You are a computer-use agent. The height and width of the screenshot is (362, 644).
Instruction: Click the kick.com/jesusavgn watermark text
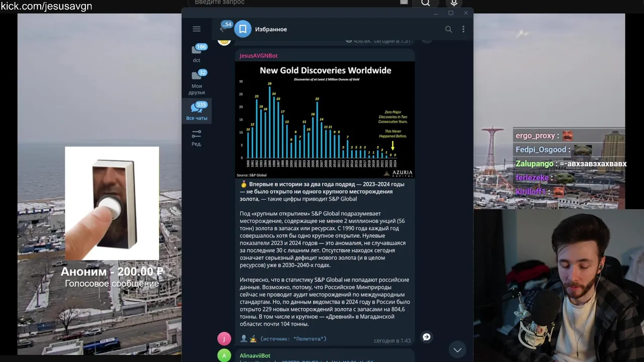46,6
